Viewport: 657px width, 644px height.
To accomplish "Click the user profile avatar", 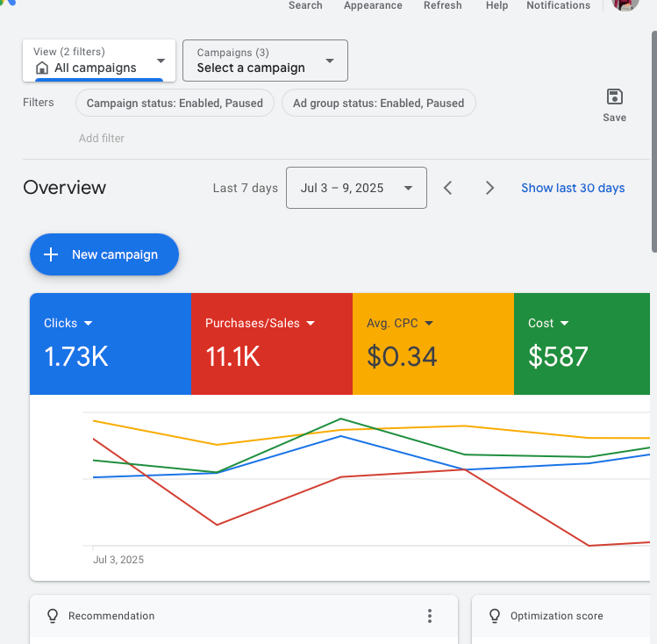I will (x=625, y=4).
